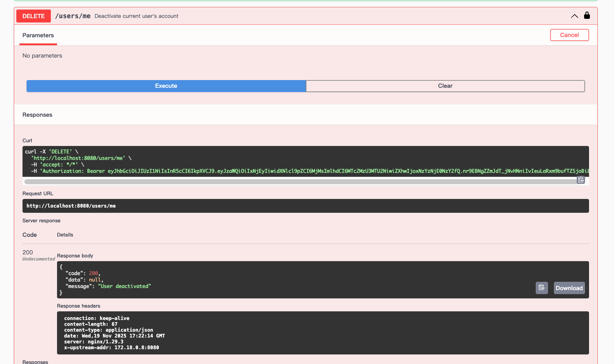The height and width of the screenshot is (364, 614).
Task: Select the Parameters tab
Action: 38,35
